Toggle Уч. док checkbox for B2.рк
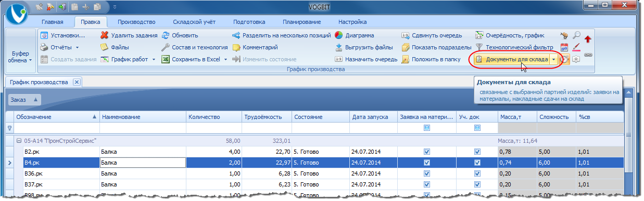 pyautogui.click(x=477, y=152)
